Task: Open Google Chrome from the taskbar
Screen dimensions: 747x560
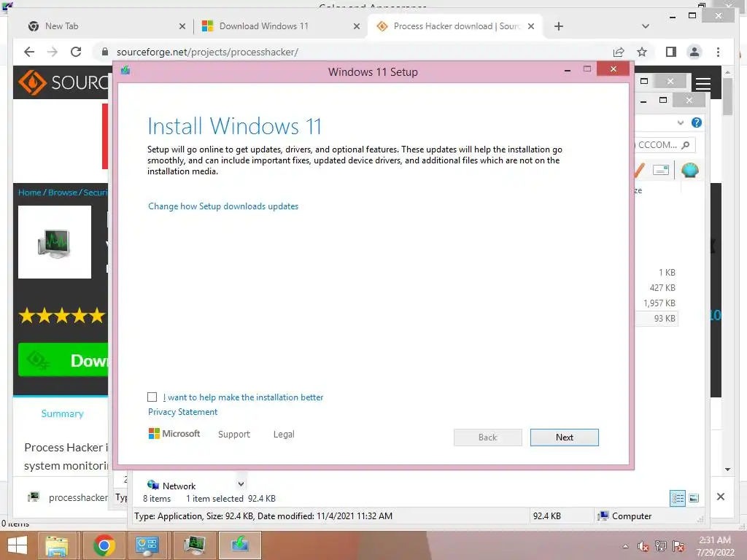Action: pos(104,545)
